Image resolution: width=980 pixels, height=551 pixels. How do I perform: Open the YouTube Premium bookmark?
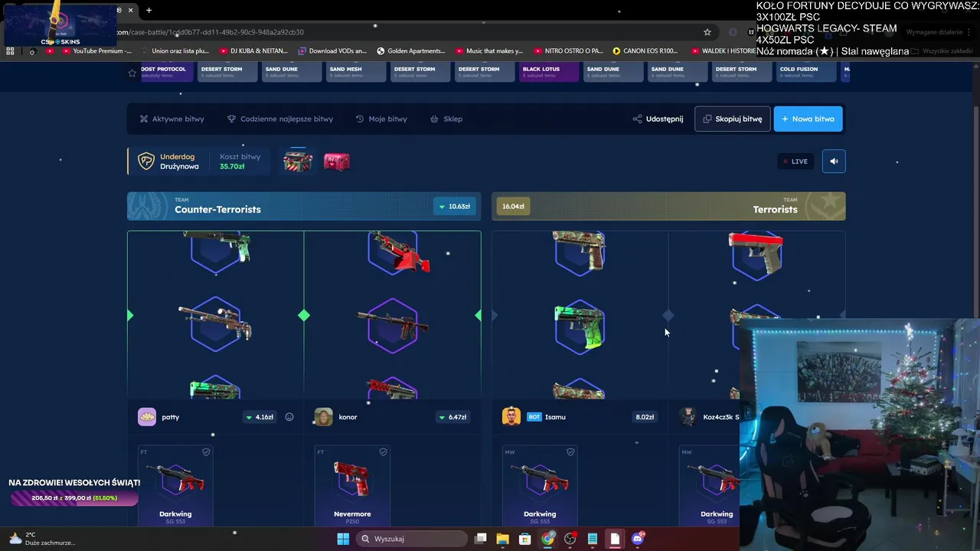(x=96, y=51)
